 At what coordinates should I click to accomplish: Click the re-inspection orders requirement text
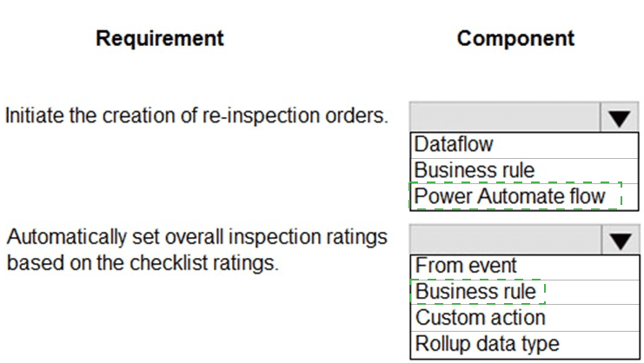pos(196,115)
